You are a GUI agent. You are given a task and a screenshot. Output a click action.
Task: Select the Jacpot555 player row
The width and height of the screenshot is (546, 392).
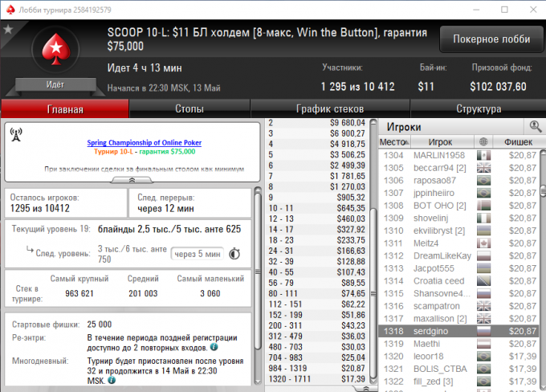[x=458, y=268]
